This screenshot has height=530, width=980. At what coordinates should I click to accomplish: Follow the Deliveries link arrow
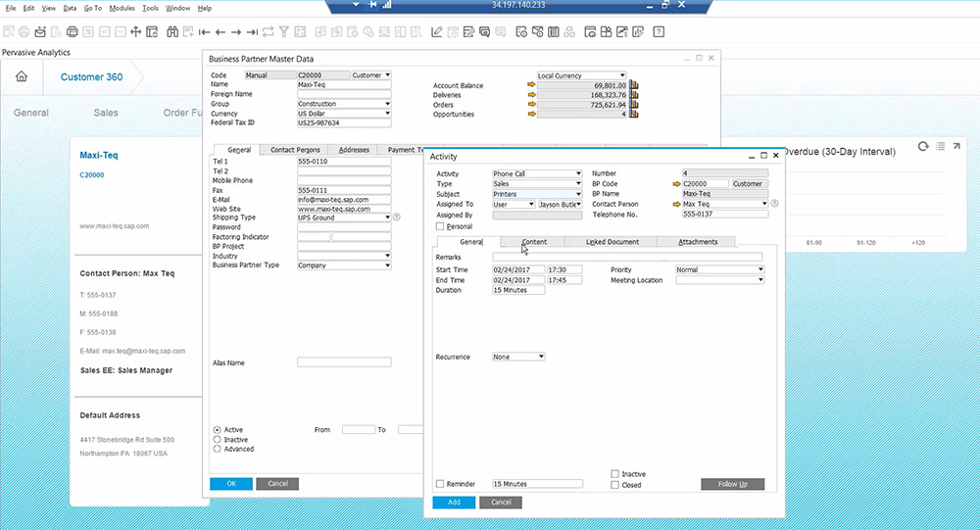point(531,95)
